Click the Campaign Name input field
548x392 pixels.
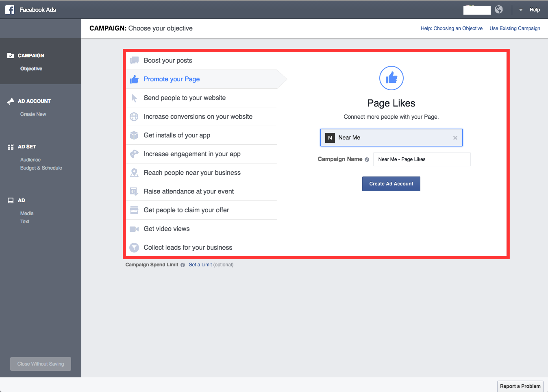(422, 159)
